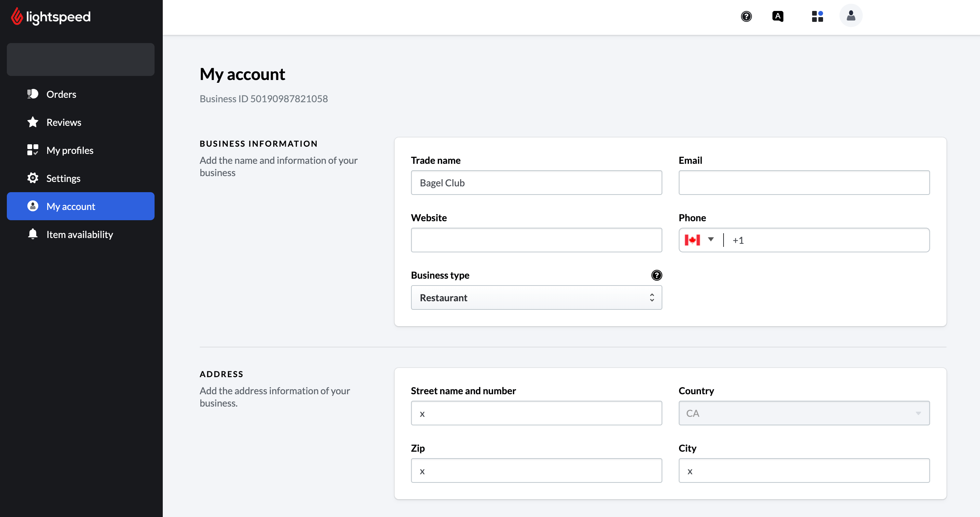Focus the Email input field
The height and width of the screenshot is (517, 980).
pos(804,183)
